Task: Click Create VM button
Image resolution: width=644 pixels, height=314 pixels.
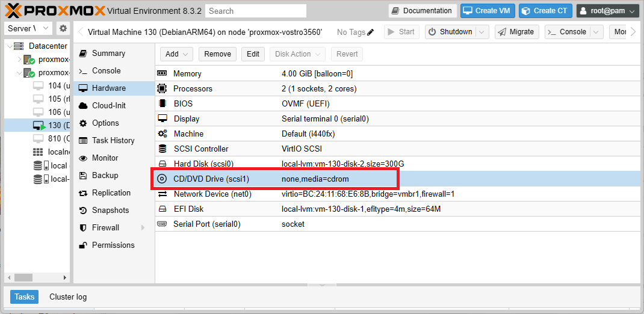Action: 488,11
